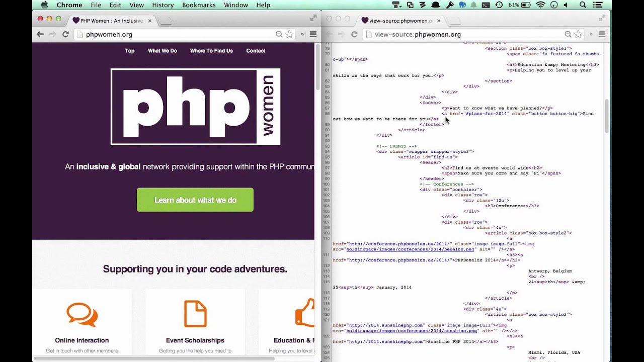Click Where To Find Us nav link

click(211, 51)
